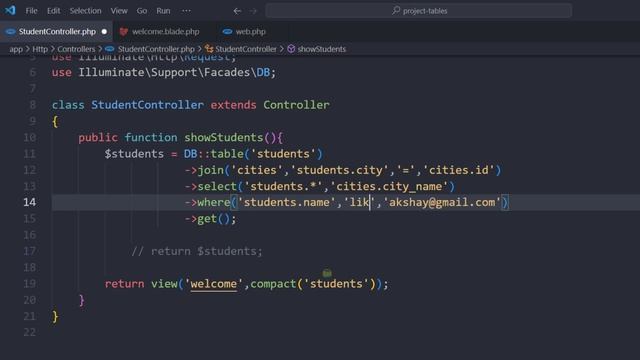Open the File menu
Screen dimensions: 640x360
pos(31,11)
